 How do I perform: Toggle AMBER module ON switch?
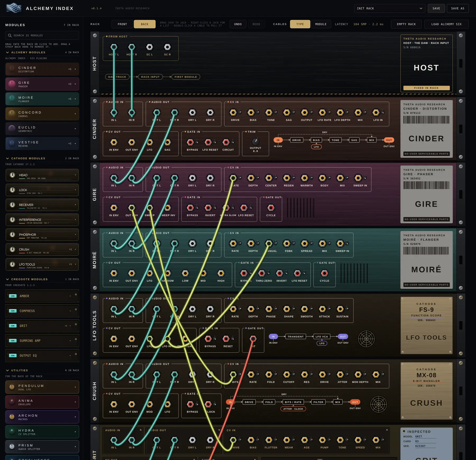click(x=13, y=296)
